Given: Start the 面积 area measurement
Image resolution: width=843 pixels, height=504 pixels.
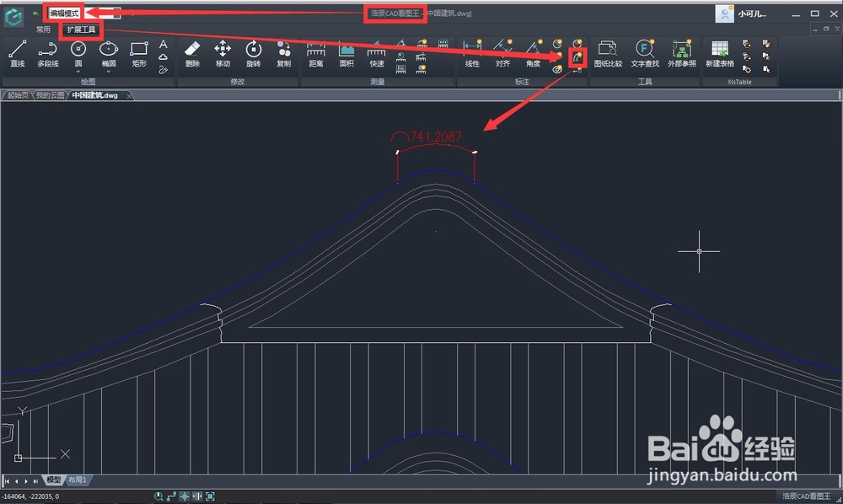Looking at the screenshot, I should tap(346, 55).
